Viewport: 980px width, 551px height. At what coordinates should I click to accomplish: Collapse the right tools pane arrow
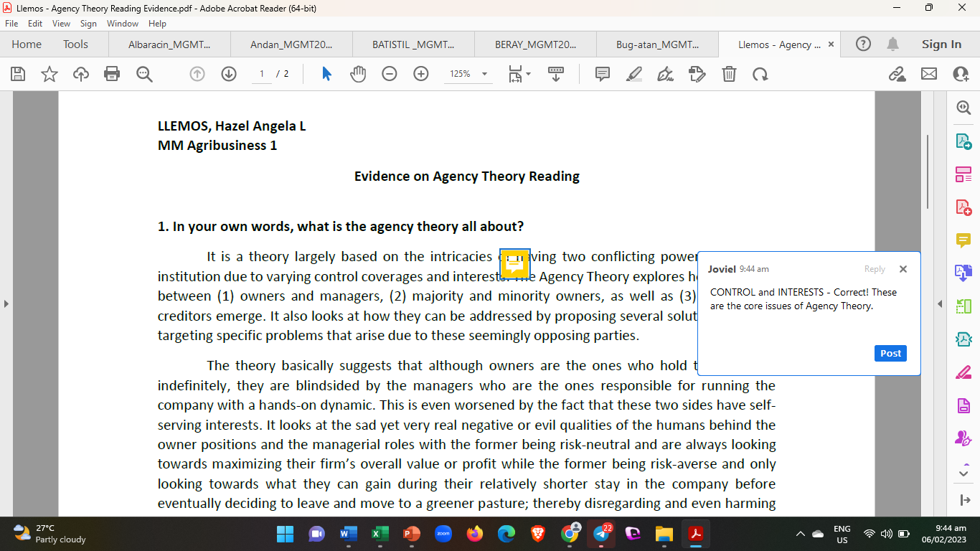[940, 304]
